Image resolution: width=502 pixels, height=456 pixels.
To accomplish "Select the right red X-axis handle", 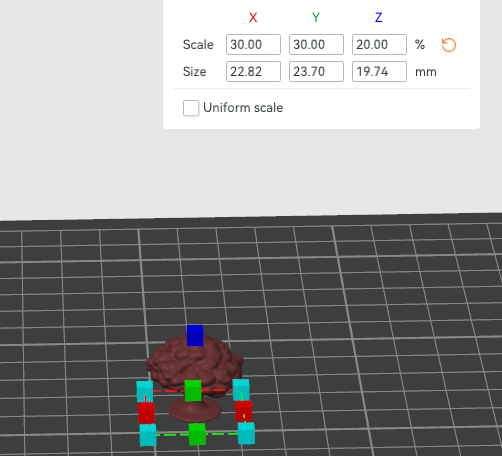I will [x=244, y=411].
